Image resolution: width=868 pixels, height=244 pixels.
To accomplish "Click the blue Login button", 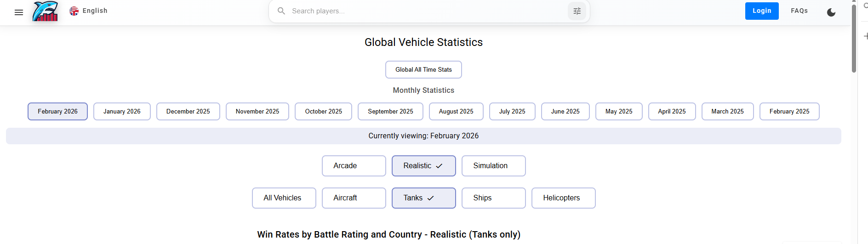I will coord(761,11).
